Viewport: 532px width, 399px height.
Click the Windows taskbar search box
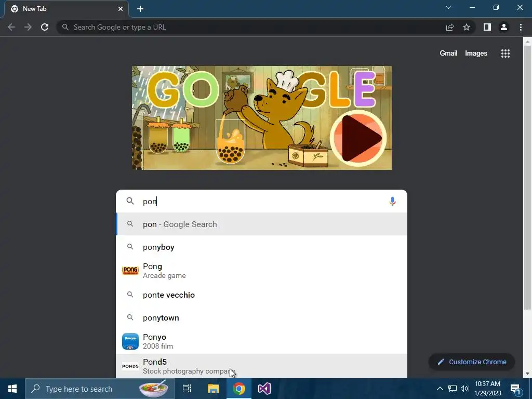tap(99, 389)
